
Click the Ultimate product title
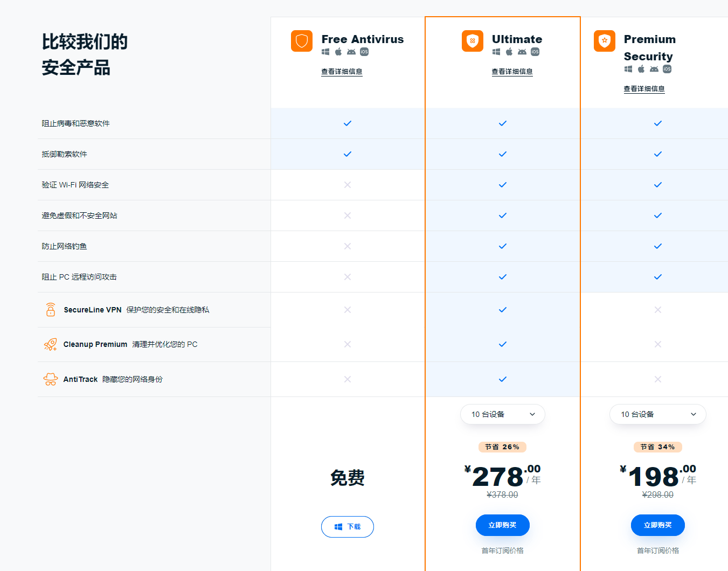(x=517, y=39)
